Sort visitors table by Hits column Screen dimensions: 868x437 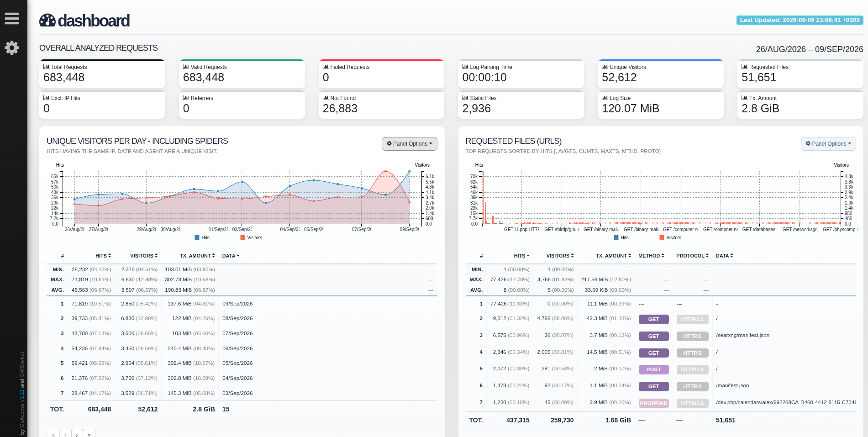tap(103, 256)
